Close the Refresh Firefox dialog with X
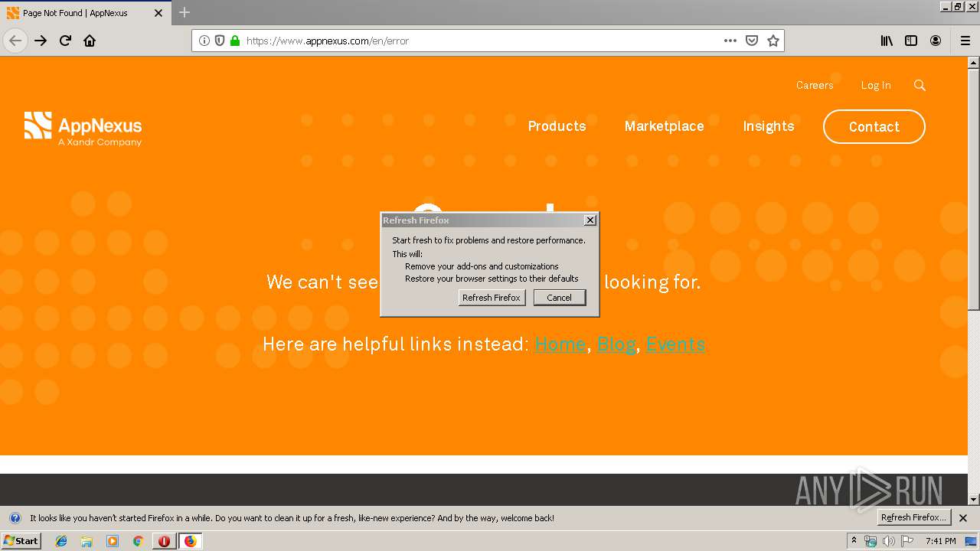980x551 pixels. (590, 220)
